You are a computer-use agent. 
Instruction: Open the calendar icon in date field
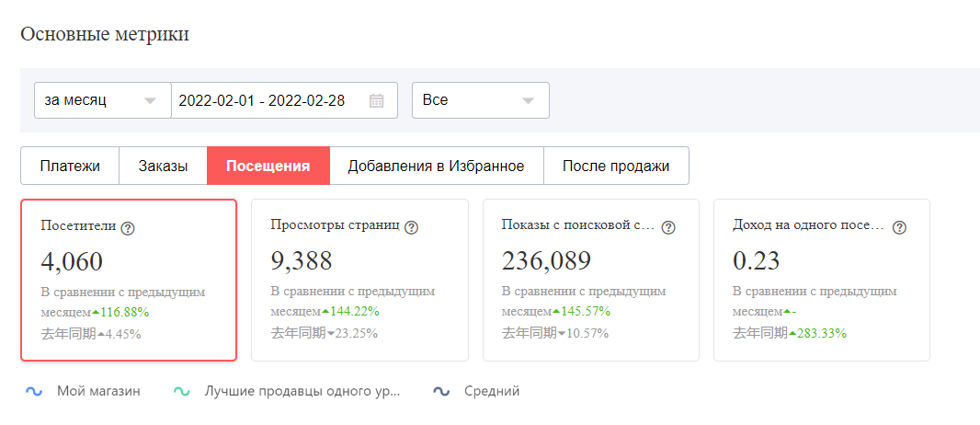tap(376, 100)
